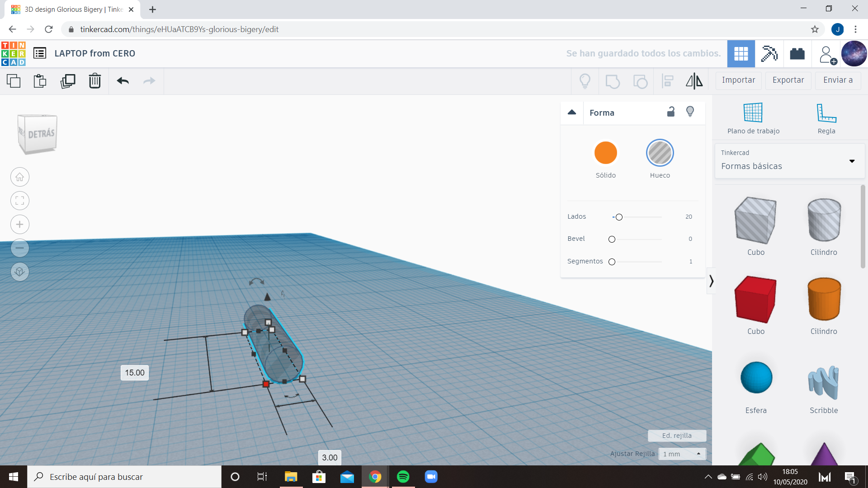Click the 15.00 dimension box
868x488 pixels.
pyautogui.click(x=135, y=373)
